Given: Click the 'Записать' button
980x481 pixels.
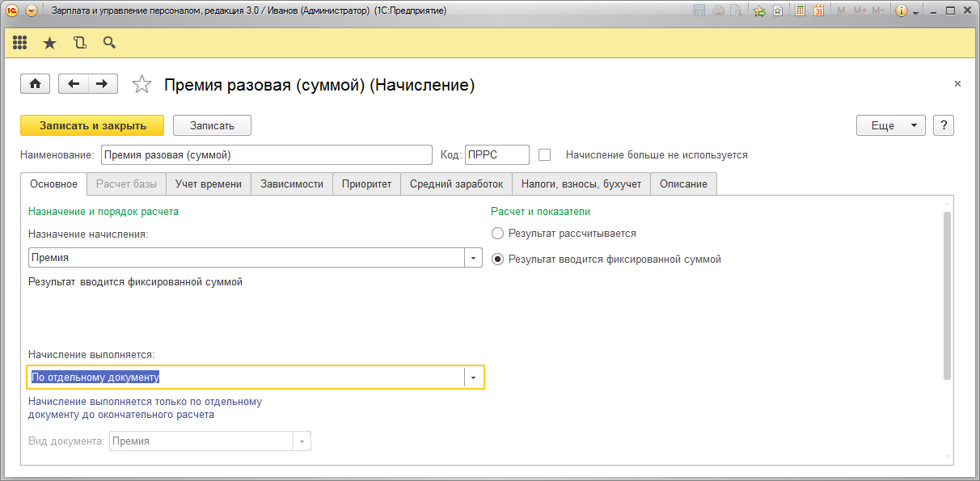Looking at the screenshot, I should (212, 125).
